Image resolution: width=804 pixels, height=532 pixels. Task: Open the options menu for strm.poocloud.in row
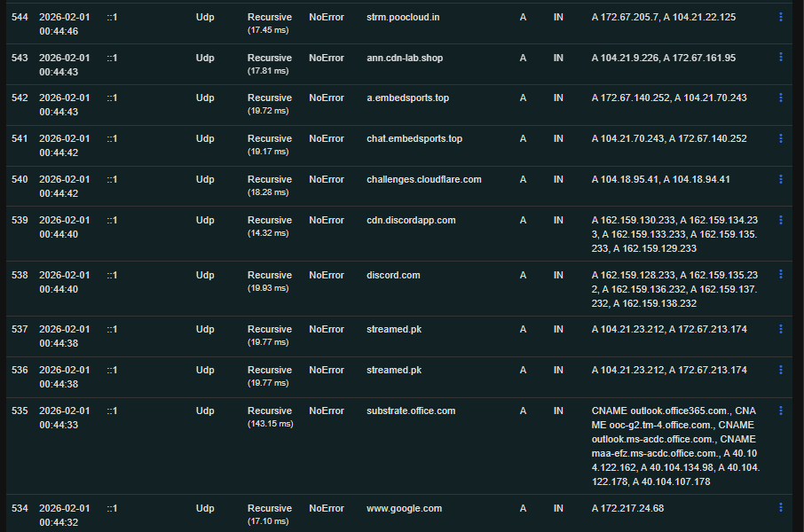780,17
